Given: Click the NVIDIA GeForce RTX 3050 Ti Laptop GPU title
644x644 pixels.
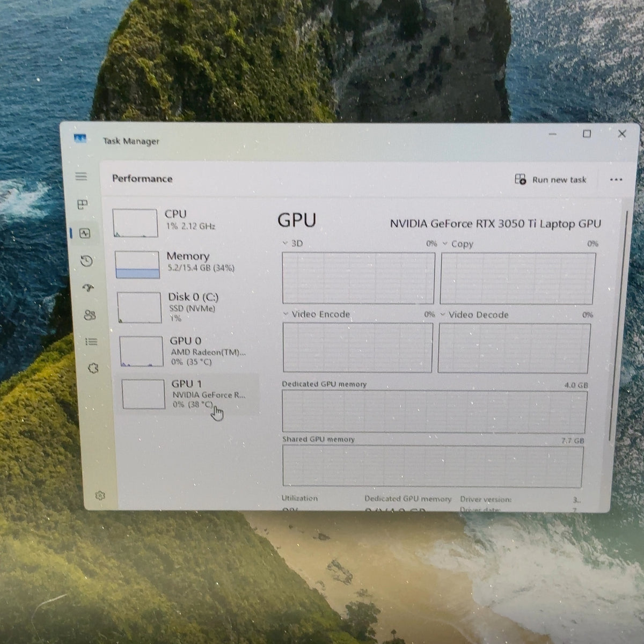Looking at the screenshot, I should coord(495,224).
